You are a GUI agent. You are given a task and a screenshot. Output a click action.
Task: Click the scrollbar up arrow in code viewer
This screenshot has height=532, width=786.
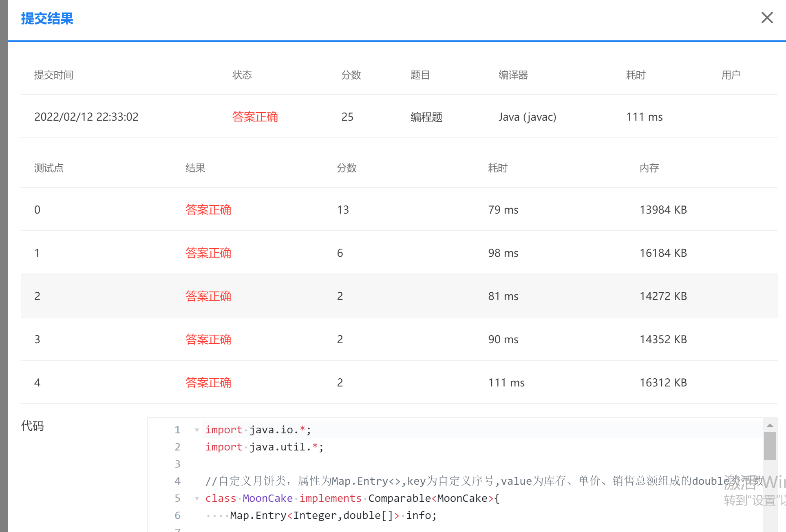coord(771,425)
